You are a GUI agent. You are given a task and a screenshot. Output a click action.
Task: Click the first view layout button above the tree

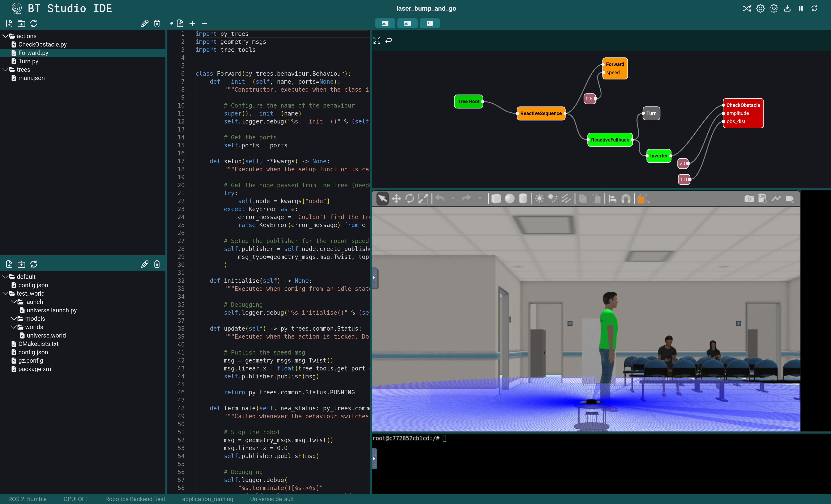(x=385, y=23)
